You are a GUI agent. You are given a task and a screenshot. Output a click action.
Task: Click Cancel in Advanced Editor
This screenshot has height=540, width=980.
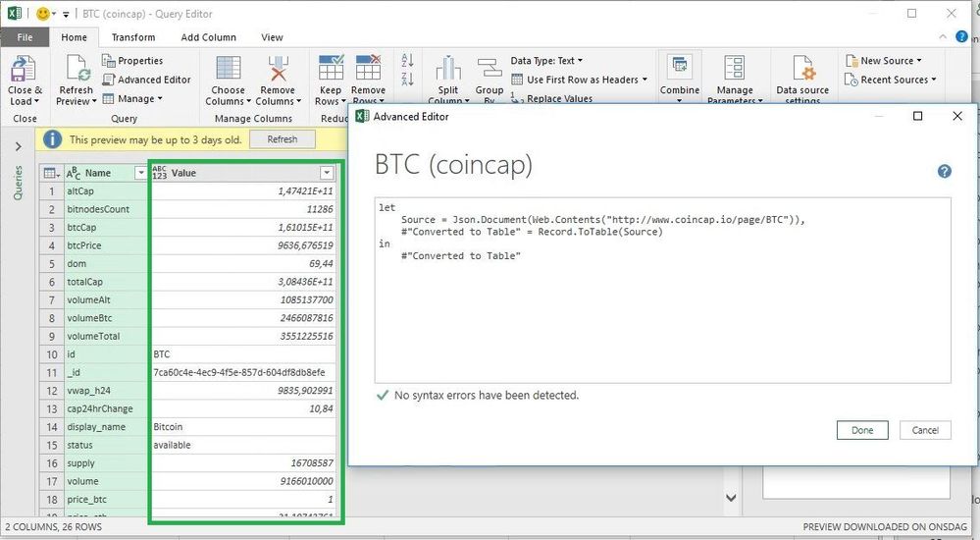[925, 430]
